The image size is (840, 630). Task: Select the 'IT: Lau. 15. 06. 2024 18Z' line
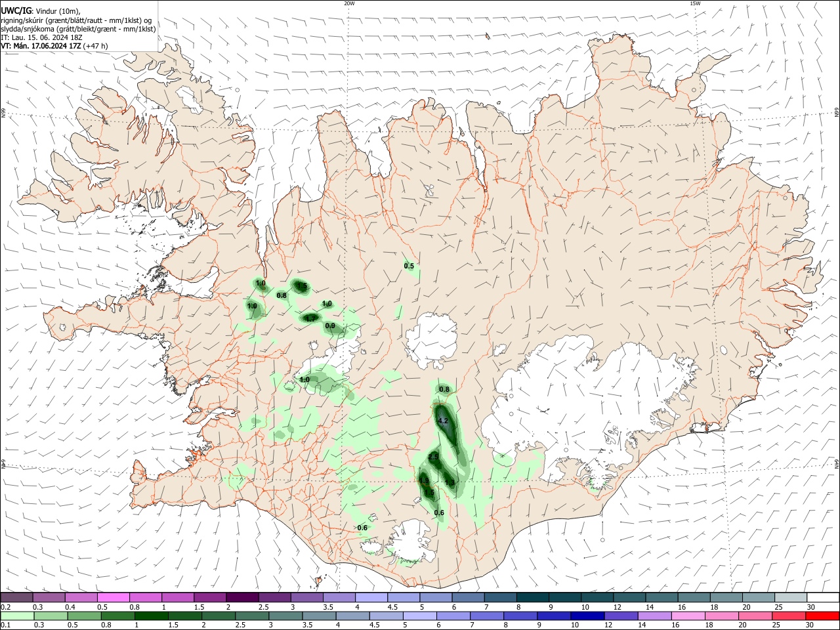[41, 37]
